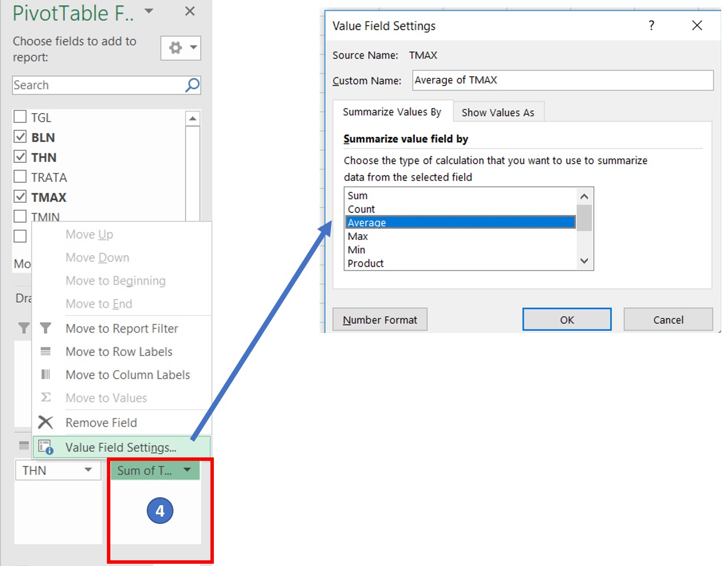728x566 pixels.
Task: Select Sum in calculation list
Action: click(461, 195)
